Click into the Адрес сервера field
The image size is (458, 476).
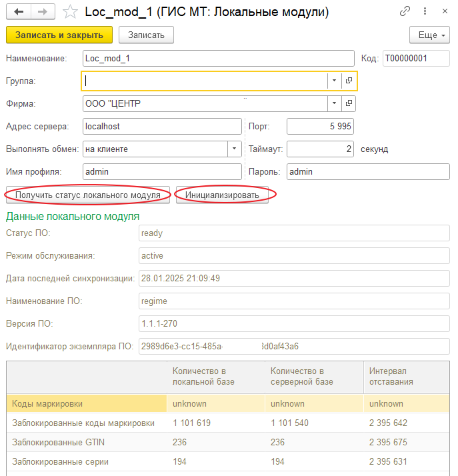point(161,126)
